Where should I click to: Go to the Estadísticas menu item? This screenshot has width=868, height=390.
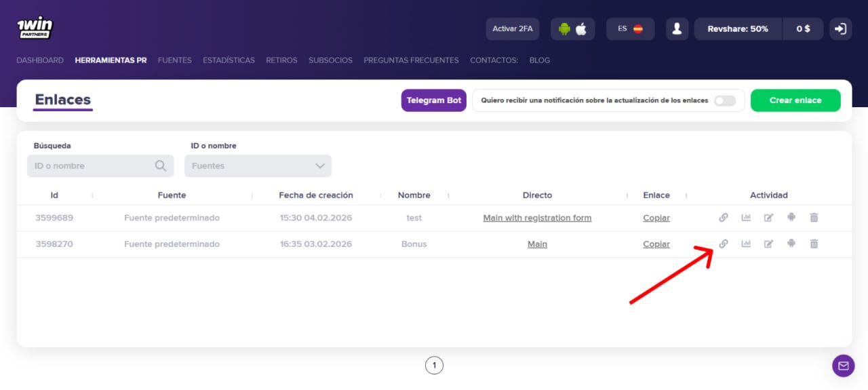pyautogui.click(x=229, y=60)
